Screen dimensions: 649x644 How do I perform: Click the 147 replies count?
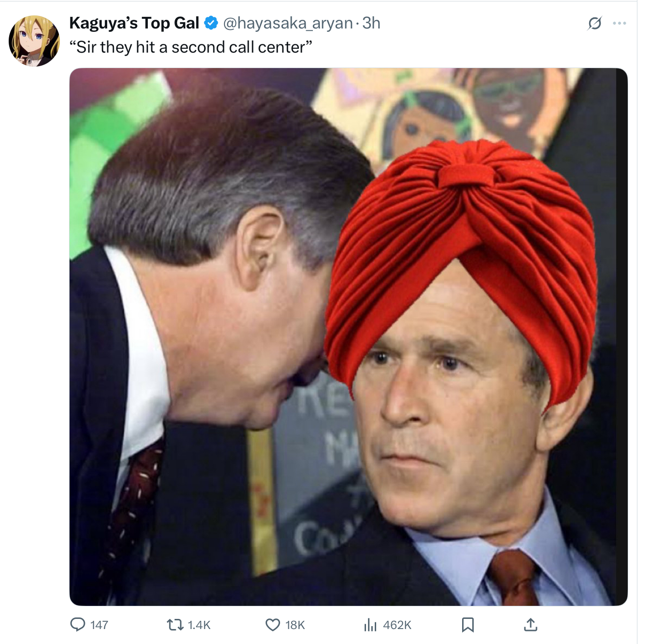(99, 625)
